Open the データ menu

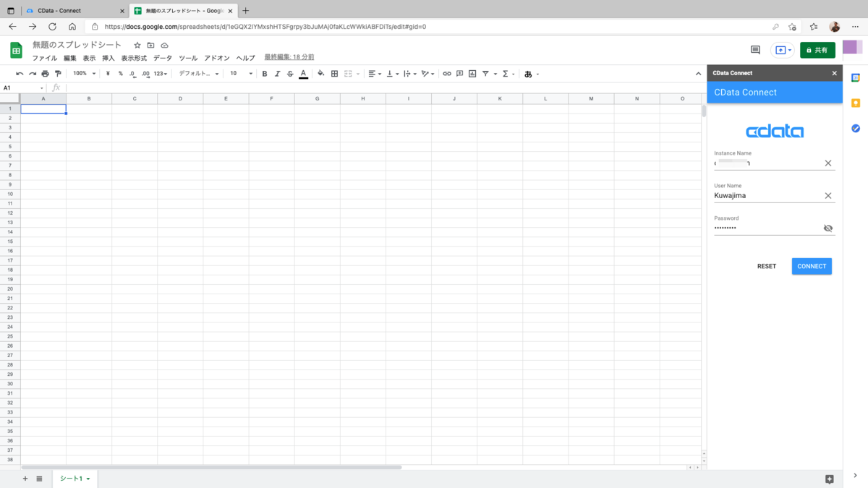[x=163, y=58]
